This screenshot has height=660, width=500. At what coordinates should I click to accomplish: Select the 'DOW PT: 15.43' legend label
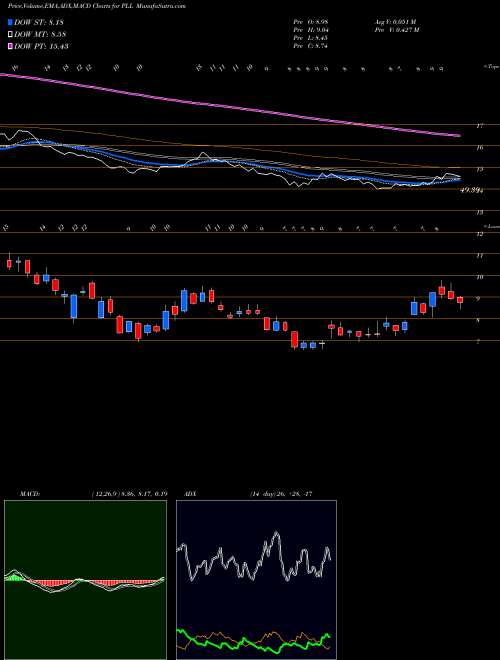click(41, 46)
